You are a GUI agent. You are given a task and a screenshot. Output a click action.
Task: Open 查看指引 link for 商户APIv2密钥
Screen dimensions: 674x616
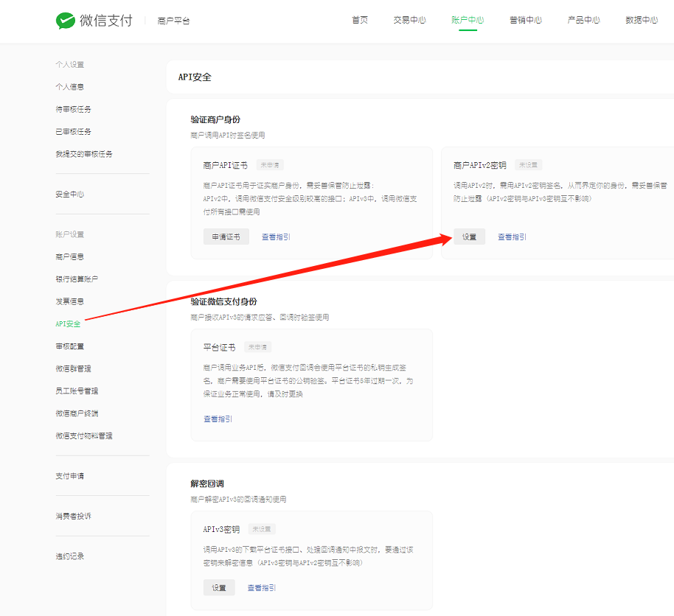(512, 237)
